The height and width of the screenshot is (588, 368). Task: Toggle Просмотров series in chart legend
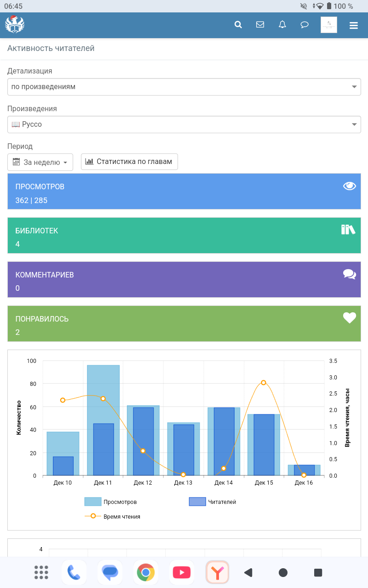click(111, 502)
